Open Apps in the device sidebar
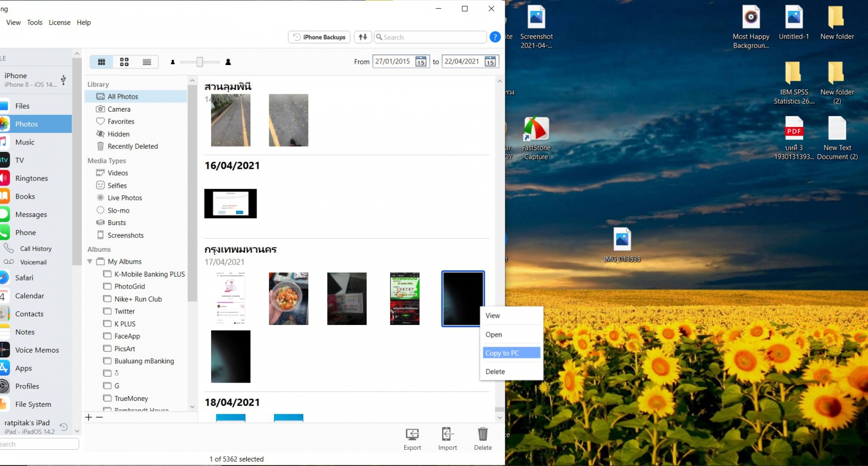Viewport: 868px width, 466px height. [36, 368]
